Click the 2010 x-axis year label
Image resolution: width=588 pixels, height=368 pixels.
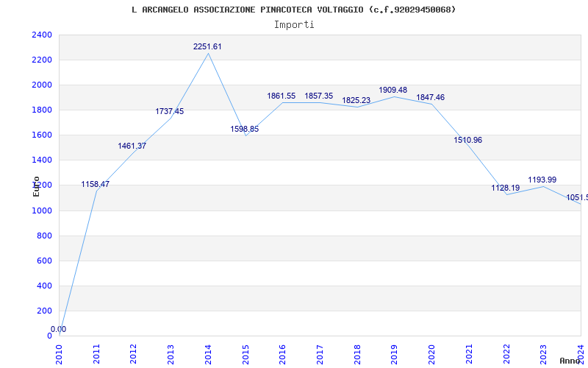[x=59, y=354]
